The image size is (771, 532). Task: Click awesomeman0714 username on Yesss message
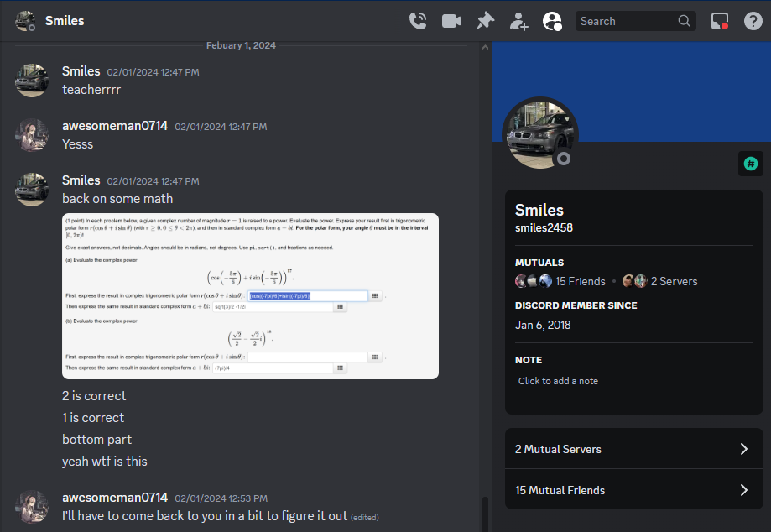(x=115, y=126)
